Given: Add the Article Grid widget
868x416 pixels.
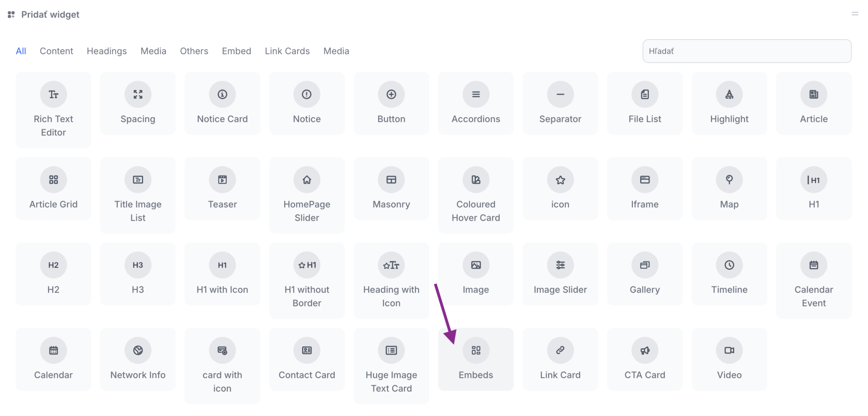Looking at the screenshot, I should pos(53,189).
